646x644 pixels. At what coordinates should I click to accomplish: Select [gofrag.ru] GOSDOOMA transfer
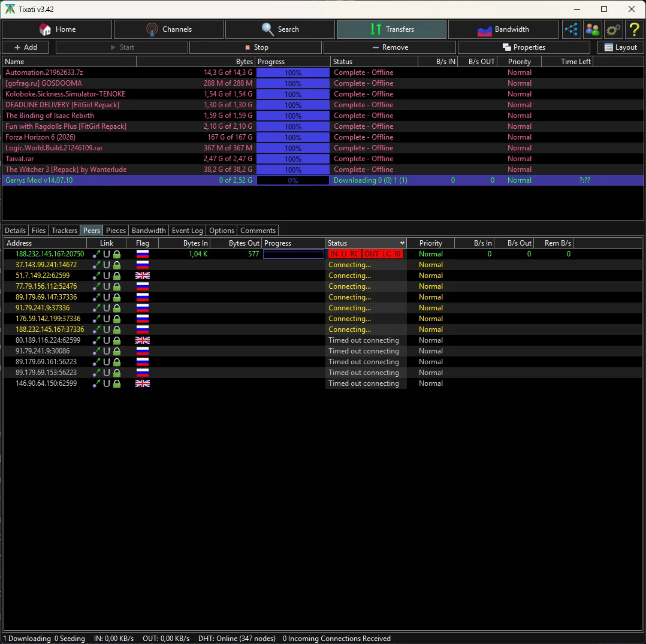pos(323,83)
